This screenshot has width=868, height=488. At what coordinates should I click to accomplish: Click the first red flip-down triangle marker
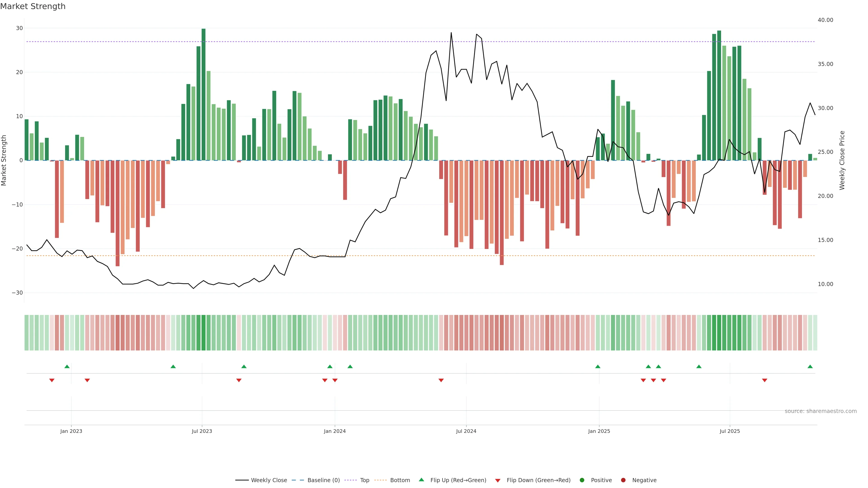pyautogui.click(x=52, y=380)
